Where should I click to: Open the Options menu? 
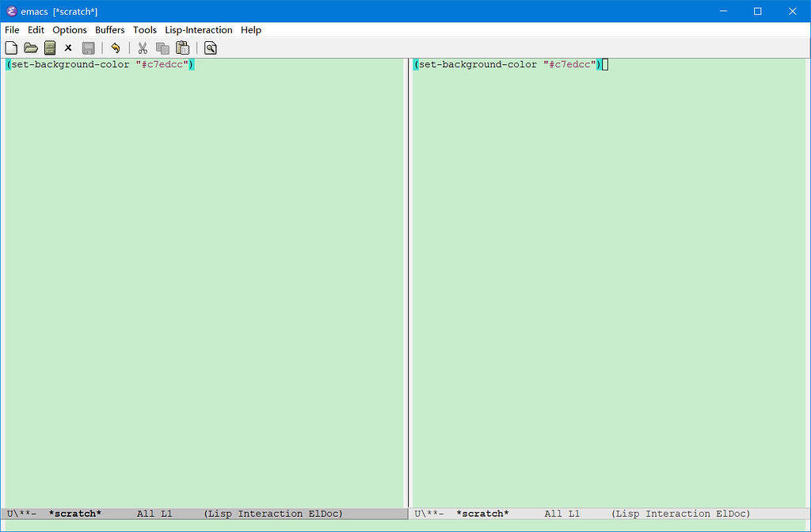(x=70, y=29)
